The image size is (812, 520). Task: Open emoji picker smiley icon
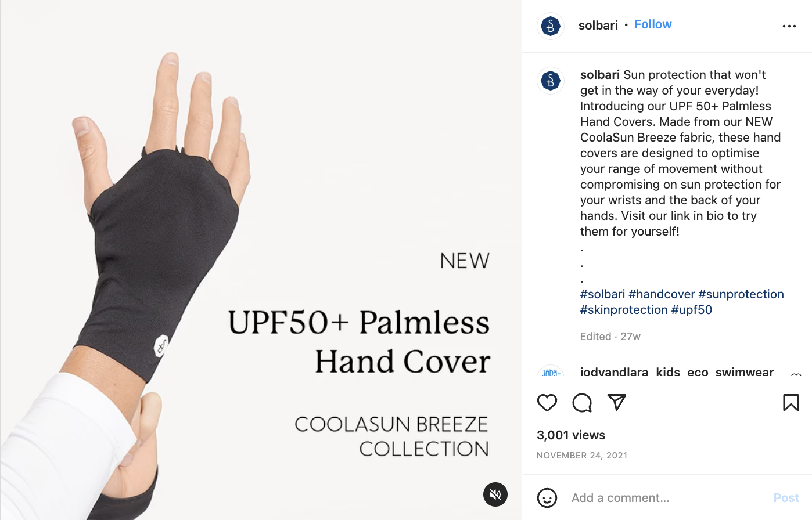[x=547, y=498]
